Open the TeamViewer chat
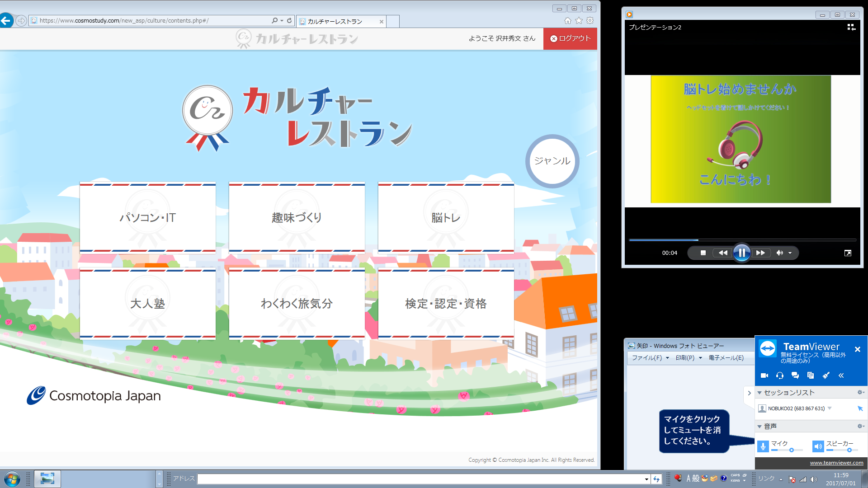868x488 pixels. [x=795, y=375]
